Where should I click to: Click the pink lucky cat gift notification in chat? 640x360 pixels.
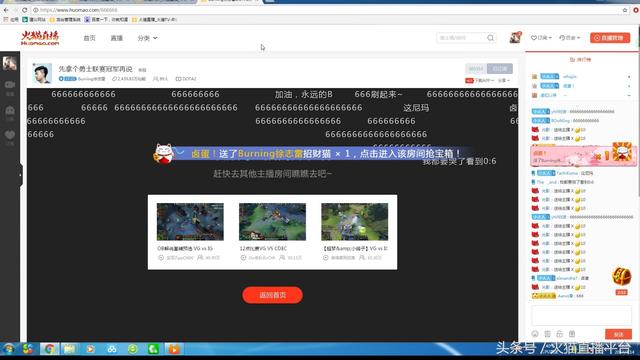(x=583, y=155)
